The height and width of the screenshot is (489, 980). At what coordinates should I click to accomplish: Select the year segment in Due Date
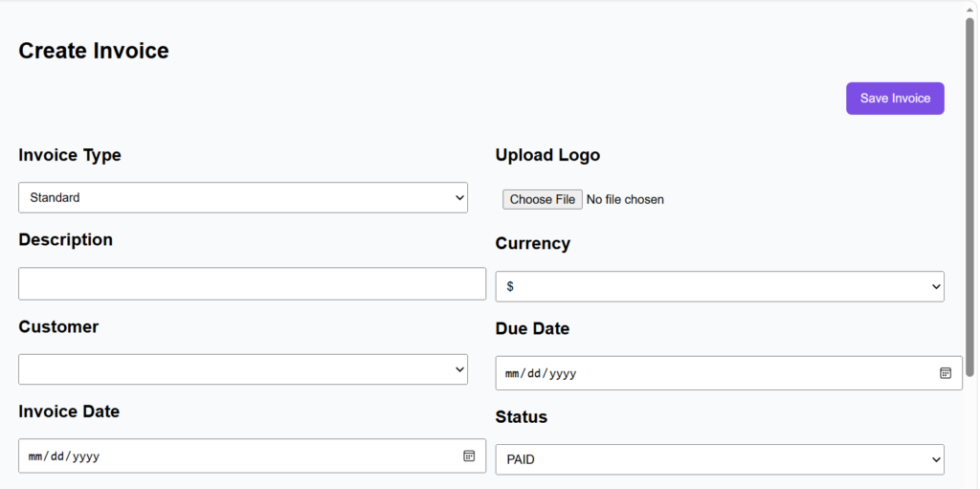click(x=562, y=373)
